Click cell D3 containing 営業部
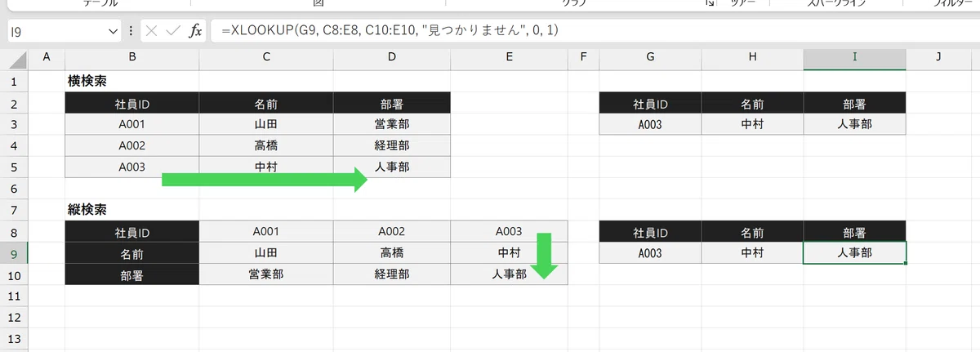 point(391,124)
